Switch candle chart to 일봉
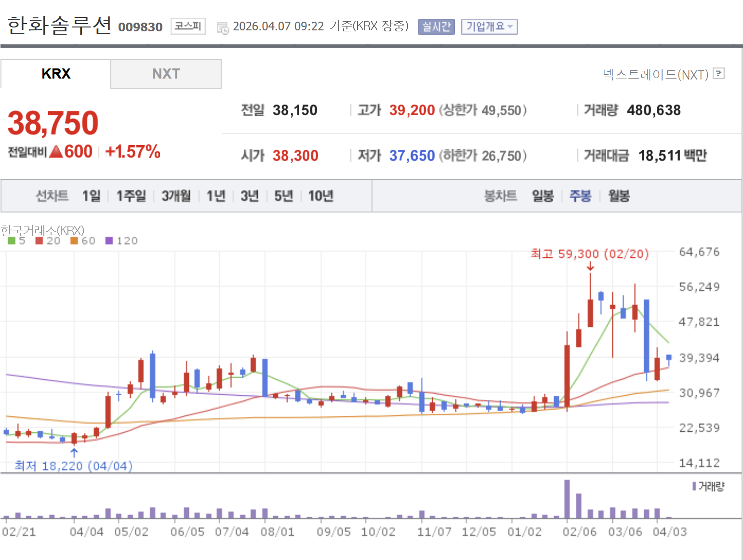743x560 pixels. [543, 196]
